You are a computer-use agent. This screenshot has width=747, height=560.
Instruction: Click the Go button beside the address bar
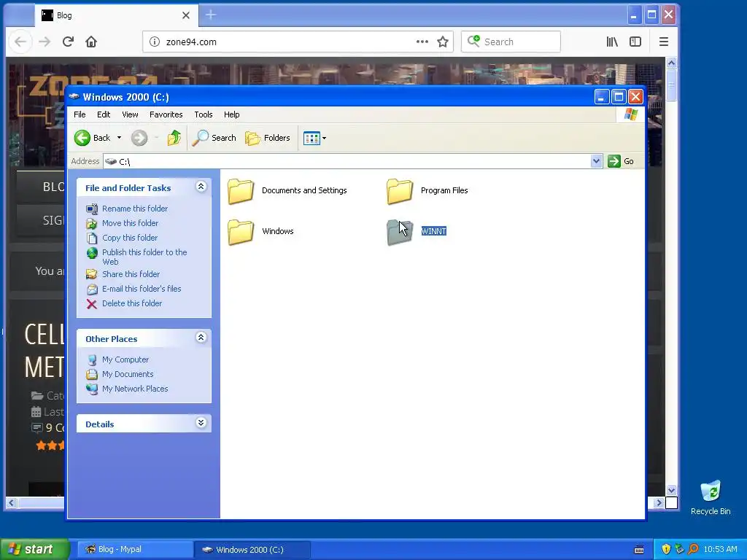(x=621, y=161)
